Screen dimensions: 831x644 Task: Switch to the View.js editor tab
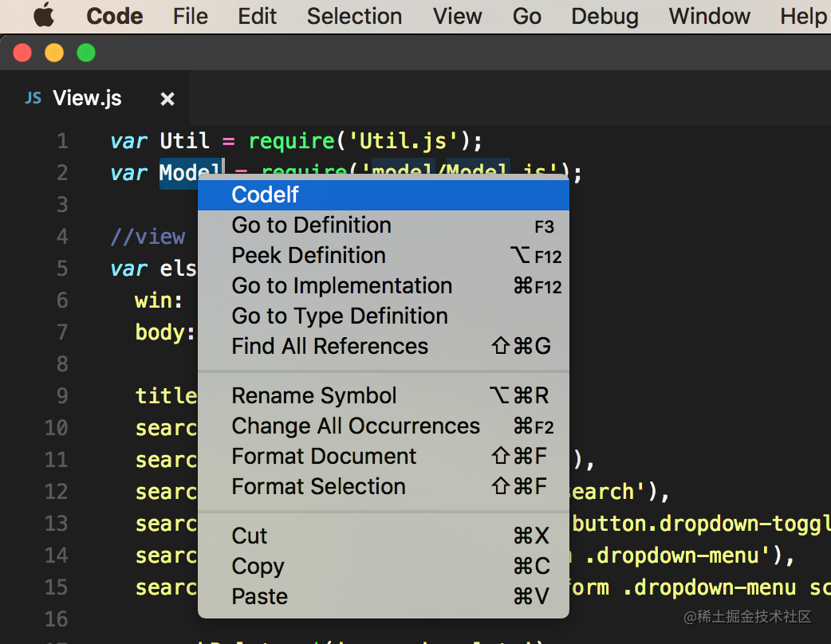click(x=96, y=98)
